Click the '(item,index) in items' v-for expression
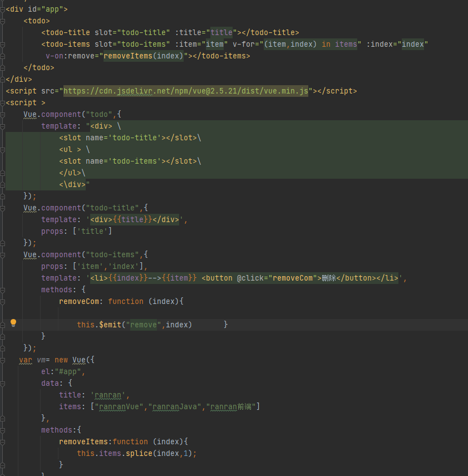 point(311,45)
